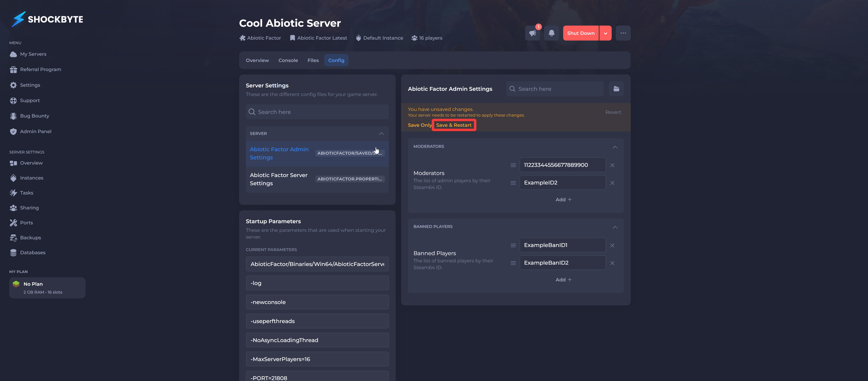The image size is (868, 381).
Task: Collapse the SERVER config file section
Action: point(381,134)
